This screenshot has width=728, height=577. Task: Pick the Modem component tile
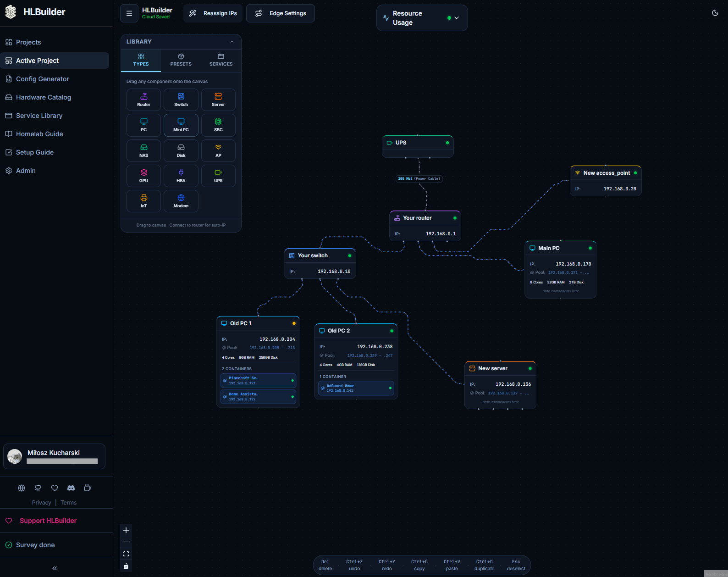pyautogui.click(x=181, y=201)
